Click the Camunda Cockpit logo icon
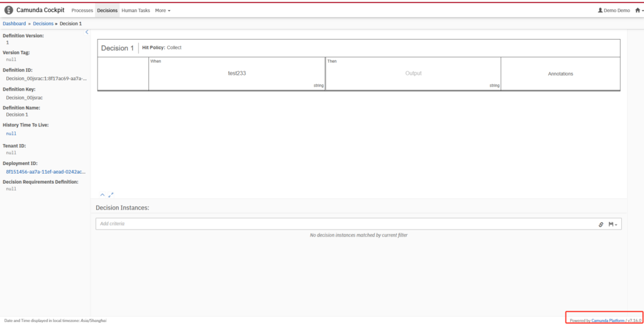Viewport: 644px width, 324px height. tap(9, 10)
